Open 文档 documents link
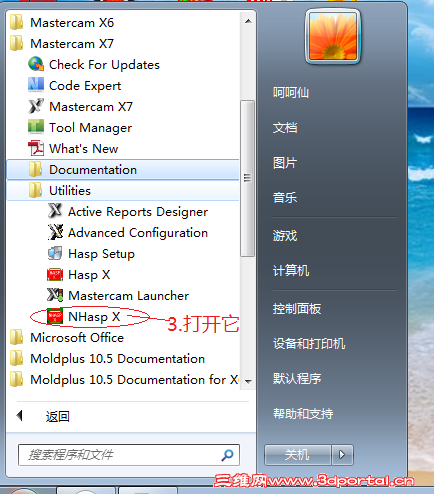This screenshot has width=434, height=494. (x=285, y=127)
